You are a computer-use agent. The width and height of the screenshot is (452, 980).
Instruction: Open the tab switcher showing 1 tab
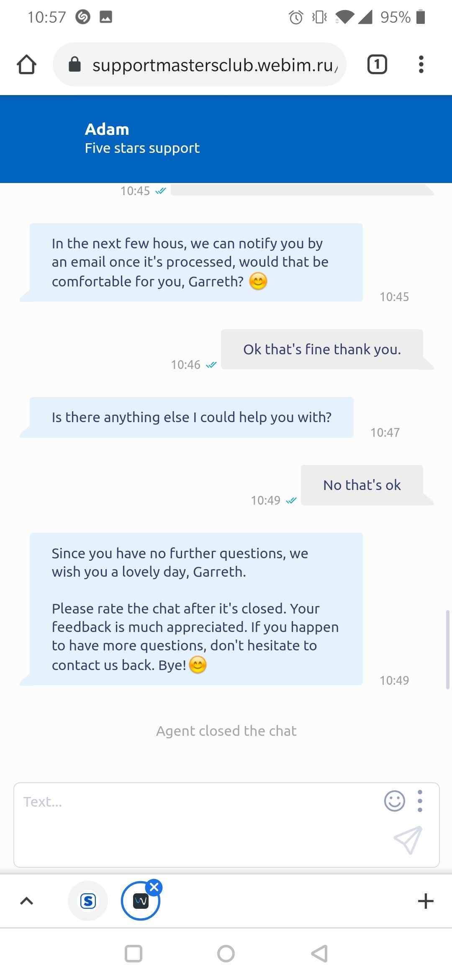point(377,65)
